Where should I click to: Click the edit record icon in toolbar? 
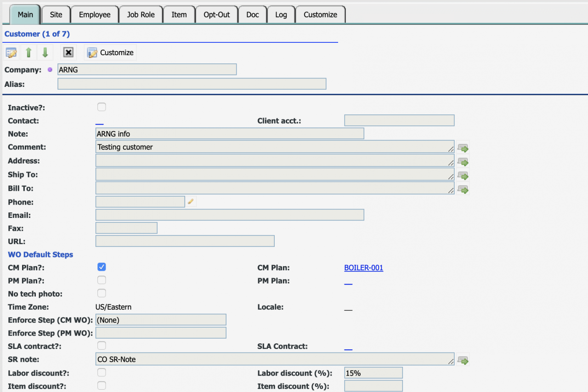pyautogui.click(x=11, y=52)
